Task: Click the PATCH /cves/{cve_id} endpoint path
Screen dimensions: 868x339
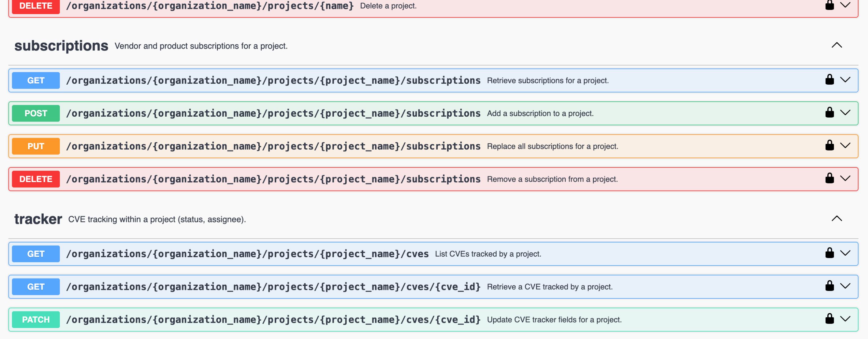Action: click(273, 320)
